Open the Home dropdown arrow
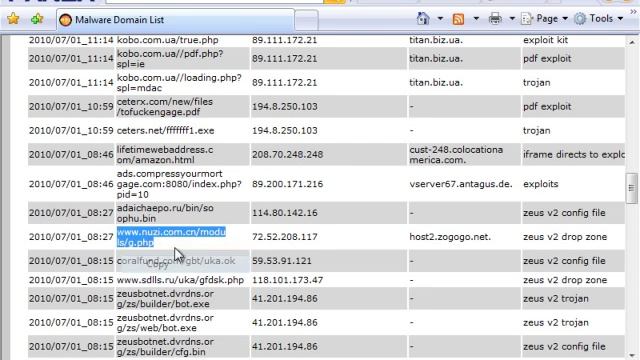Image resolution: width=640 pixels, height=360 pixels. coord(440,18)
